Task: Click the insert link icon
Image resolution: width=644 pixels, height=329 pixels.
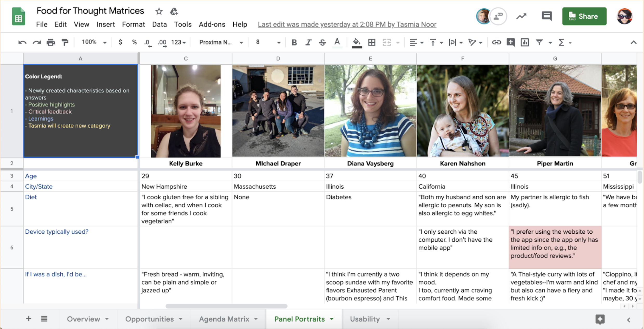Action: pyautogui.click(x=496, y=42)
